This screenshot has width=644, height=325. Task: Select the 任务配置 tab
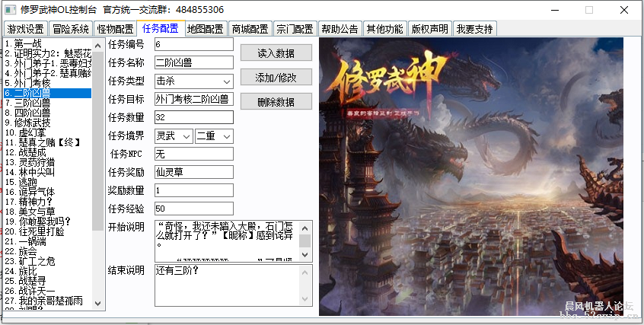[x=161, y=28]
